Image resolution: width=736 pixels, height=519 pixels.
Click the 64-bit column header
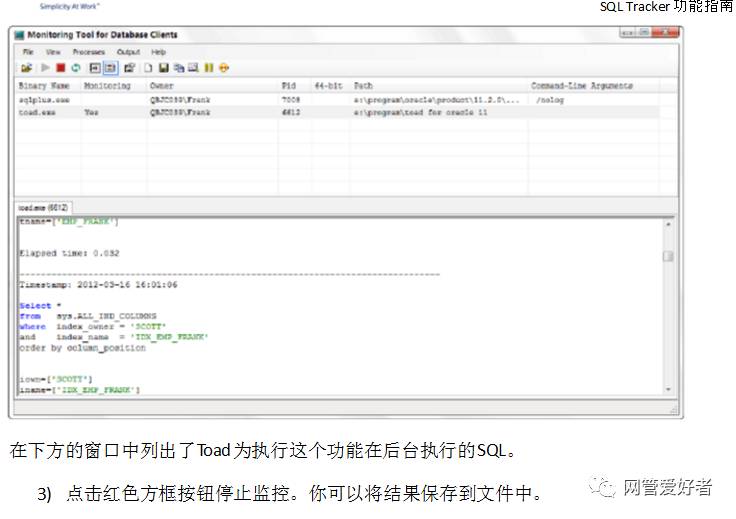coord(328,85)
